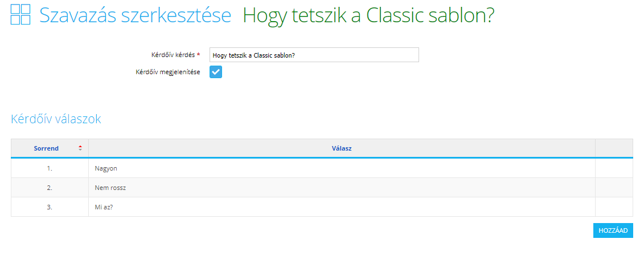644x259 pixels.
Task: Click the green Hogy tetszik a Classic sablon? title
Action: click(x=368, y=15)
